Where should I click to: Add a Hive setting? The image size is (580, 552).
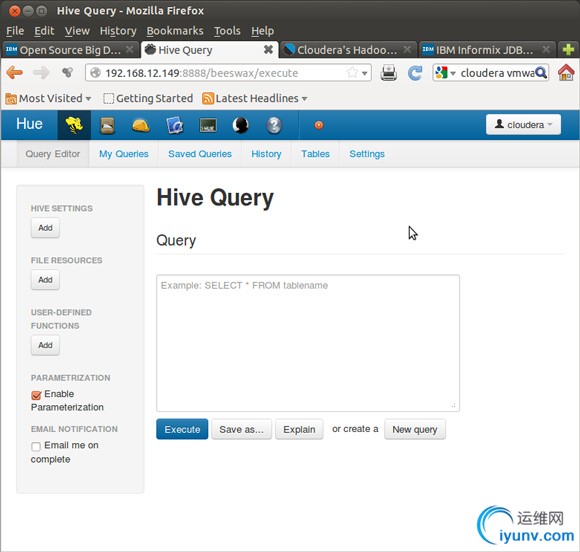45,228
